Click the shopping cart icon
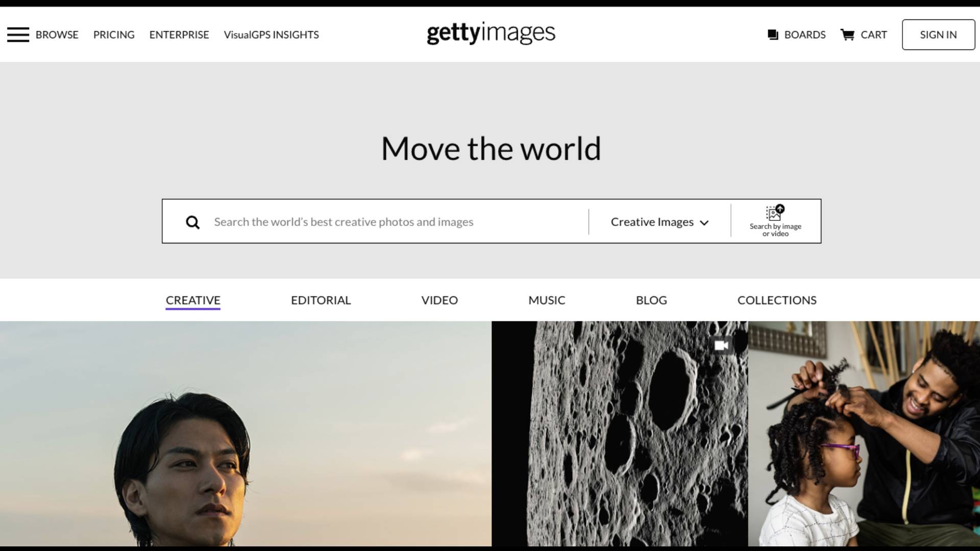The width and height of the screenshot is (980, 551). 847,35
